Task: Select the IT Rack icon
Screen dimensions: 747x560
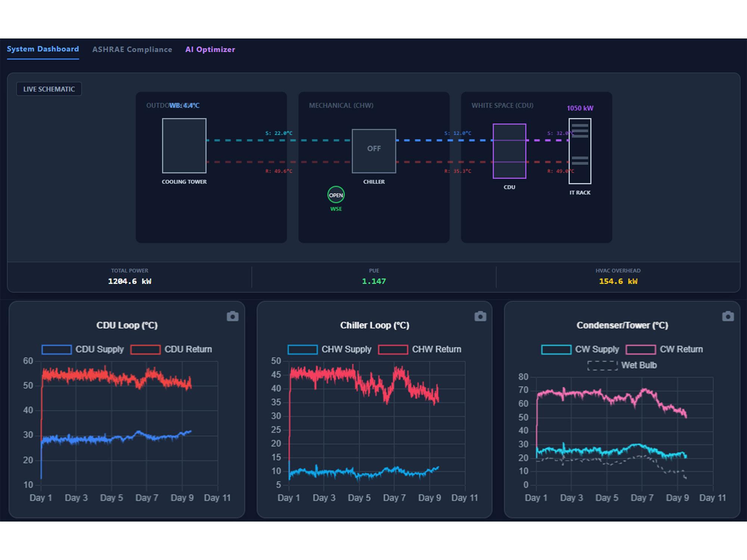Action: coord(580,151)
